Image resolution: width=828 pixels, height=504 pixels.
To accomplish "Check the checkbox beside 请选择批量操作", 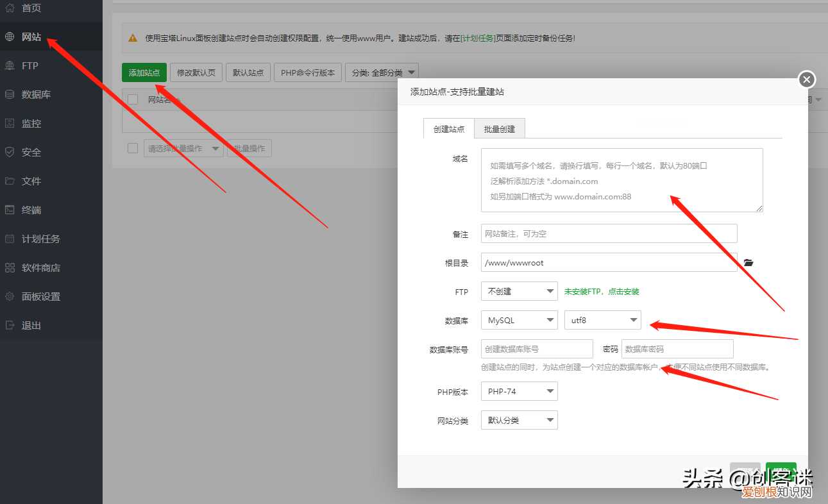I will (133, 147).
